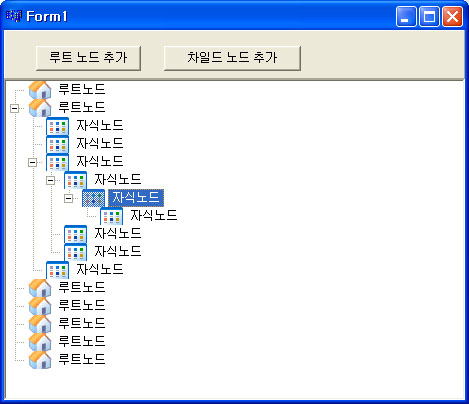
Task: Collapse the selected 자식노드 with its minus box
Action: (x=68, y=198)
